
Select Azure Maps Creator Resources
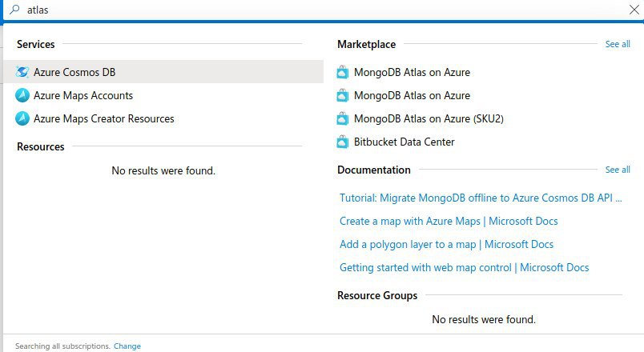[104, 118]
